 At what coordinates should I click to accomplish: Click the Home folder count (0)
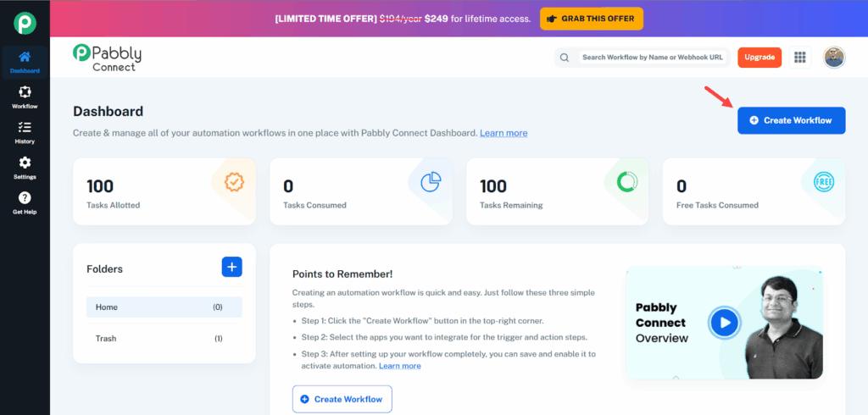click(x=218, y=307)
